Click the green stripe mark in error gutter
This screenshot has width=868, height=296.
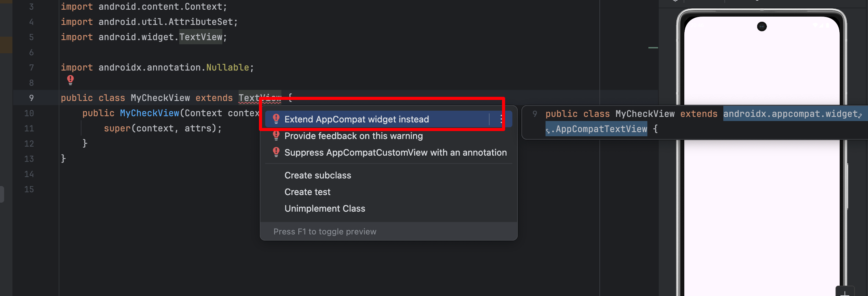tap(653, 48)
